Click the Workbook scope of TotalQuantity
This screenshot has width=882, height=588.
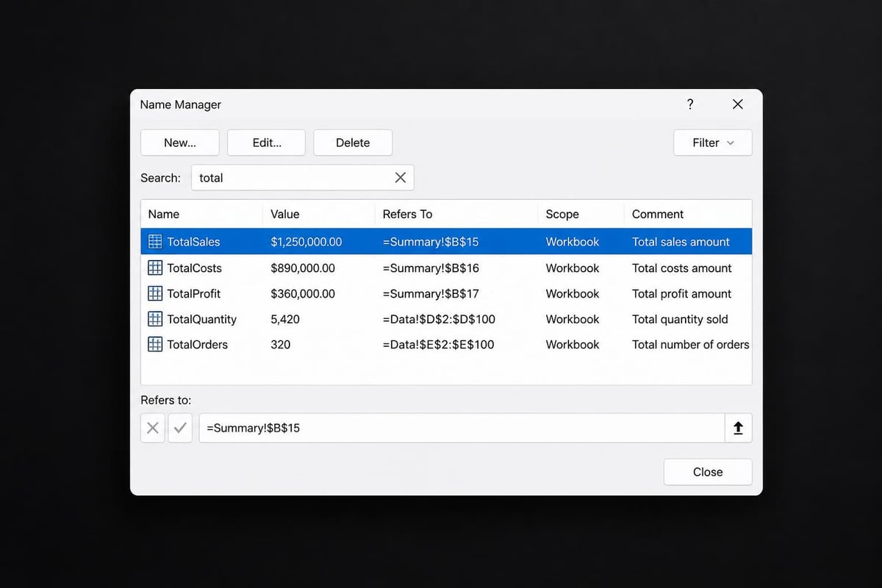pyautogui.click(x=573, y=319)
